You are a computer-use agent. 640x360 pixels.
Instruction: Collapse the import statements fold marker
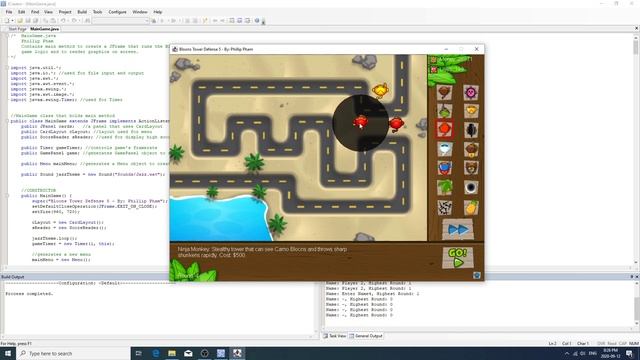pos(8,68)
